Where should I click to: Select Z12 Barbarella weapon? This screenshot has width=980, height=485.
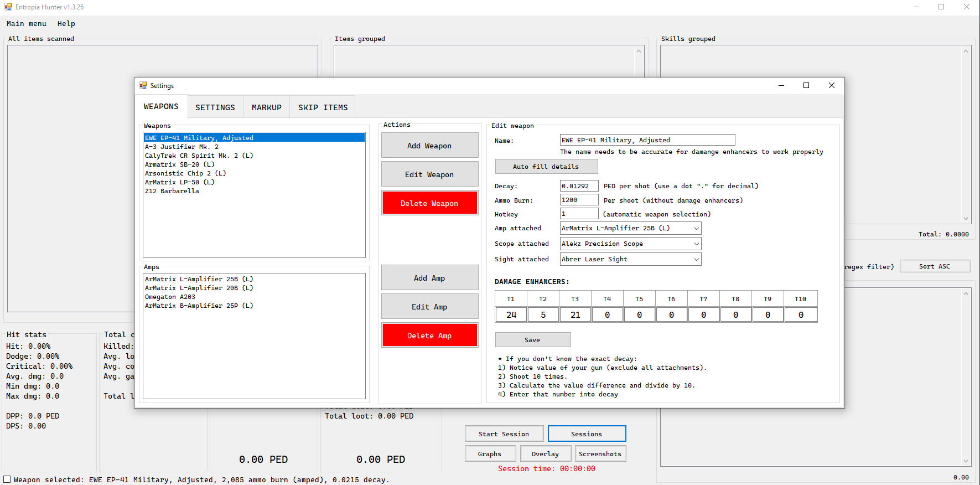tap(254, 191)
